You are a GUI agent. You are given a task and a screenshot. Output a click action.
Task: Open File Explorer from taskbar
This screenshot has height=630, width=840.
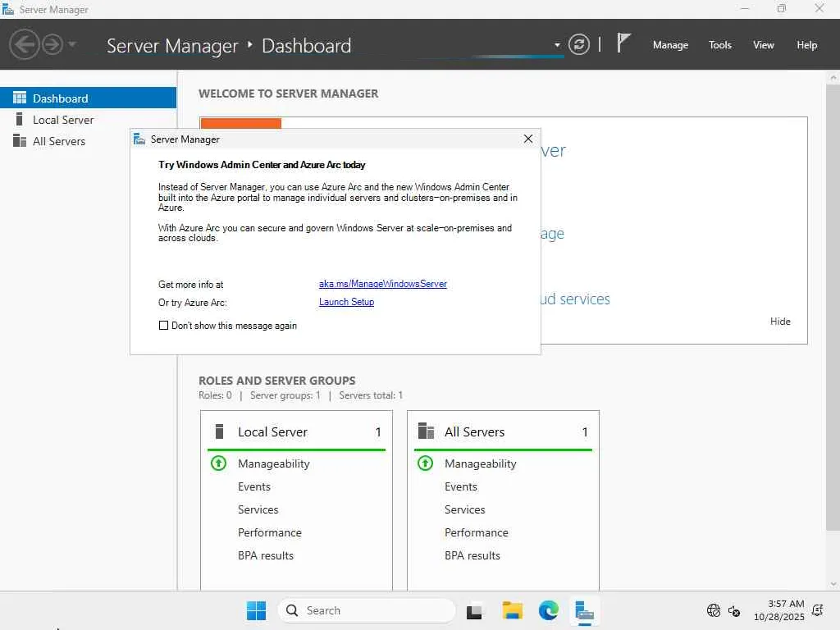pyautogui.click(x=512, y=610)
